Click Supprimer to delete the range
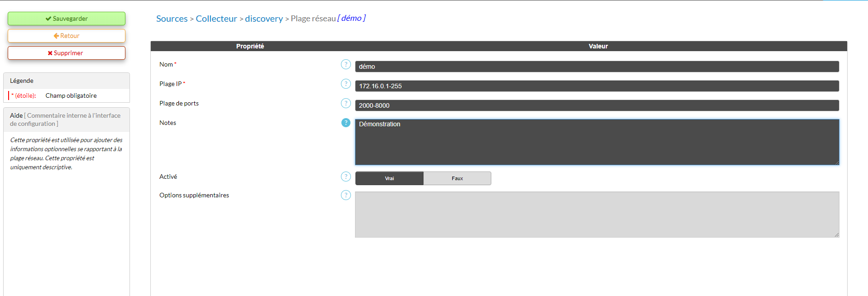This screenshot has height=296, width=868. (x=67, y=53)
